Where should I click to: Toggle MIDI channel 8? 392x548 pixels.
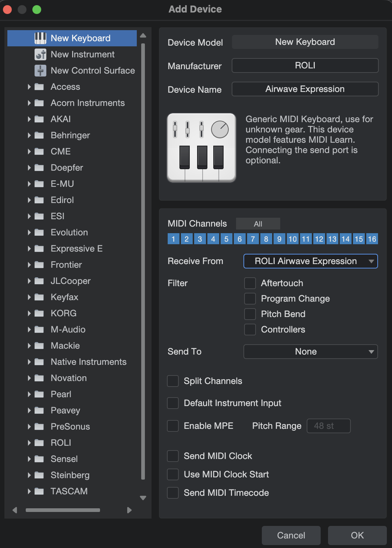[266, 239]
